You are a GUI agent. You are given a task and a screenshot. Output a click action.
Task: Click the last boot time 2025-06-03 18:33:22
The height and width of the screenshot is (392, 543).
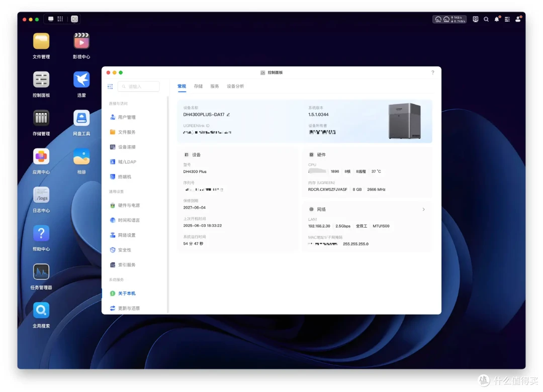click(202, 226)
